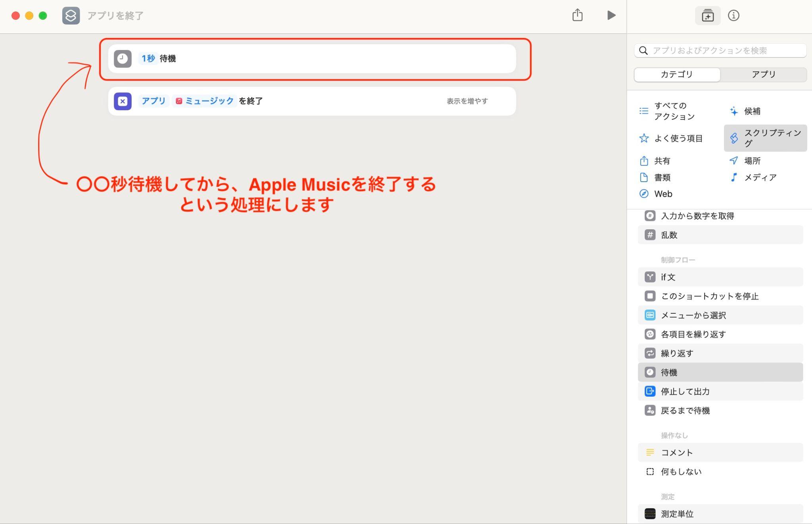The width and height of the screenshot is (812, 524).
Task: Click clock icon of the 待機 action
Action: point(123,59)
